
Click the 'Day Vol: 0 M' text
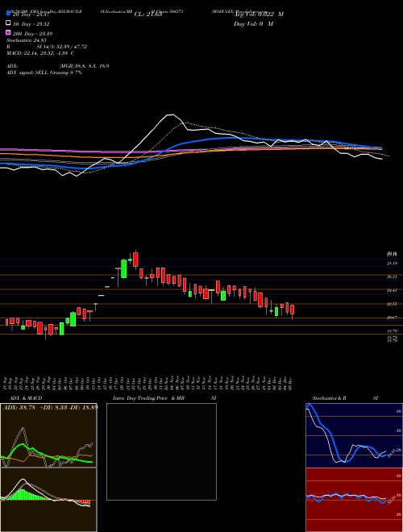(x=253, y=23)
